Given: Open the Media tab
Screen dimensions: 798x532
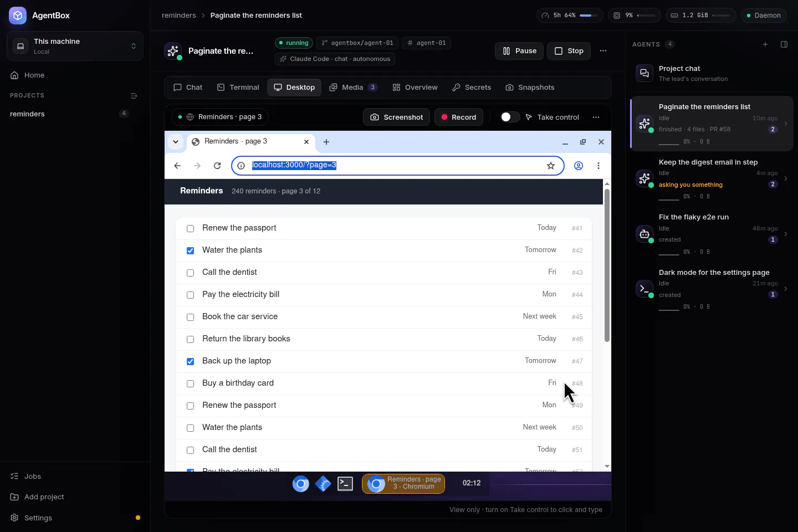Looking at the screenshot, I should click(354, 88).
